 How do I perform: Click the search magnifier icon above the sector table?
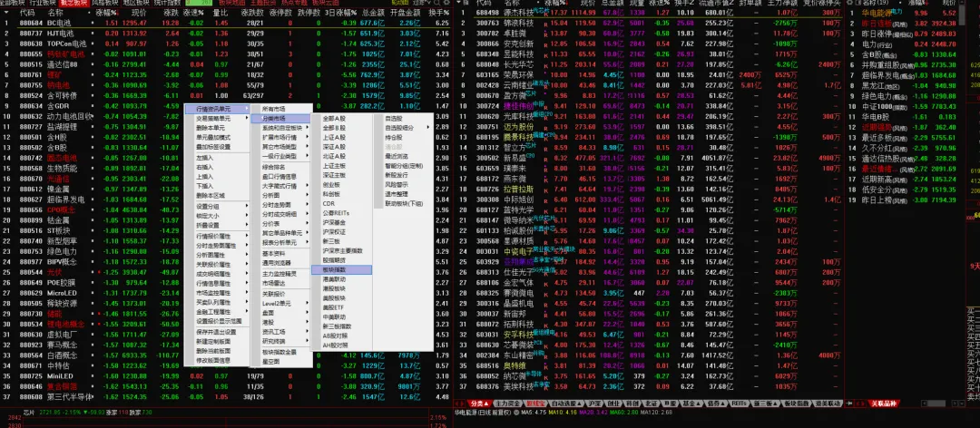point(436,3)
